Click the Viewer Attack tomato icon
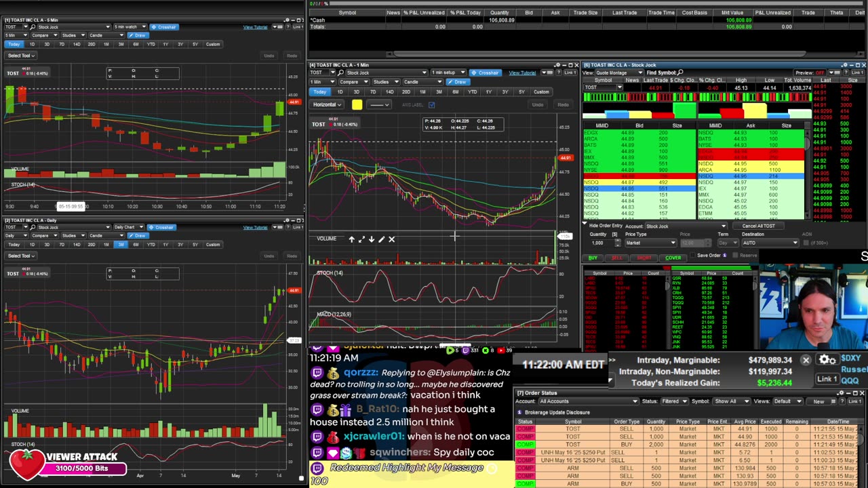This screenshot has height=488, width=868. (27, 464)
